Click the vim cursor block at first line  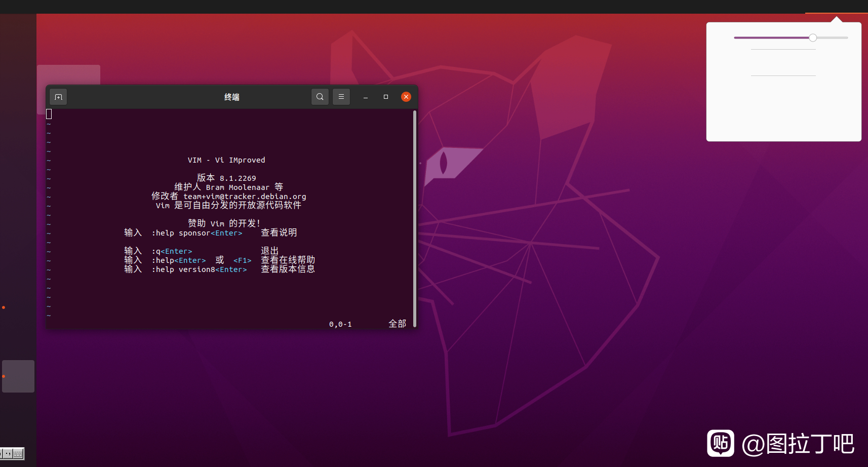tap(49, 114)
